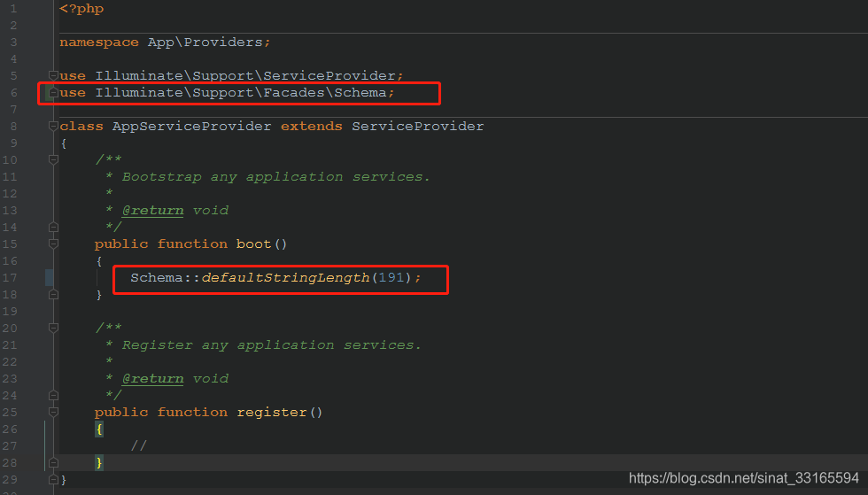
Task: Click the highlighted closing brace on line 28
Action: tap(99, 462)
